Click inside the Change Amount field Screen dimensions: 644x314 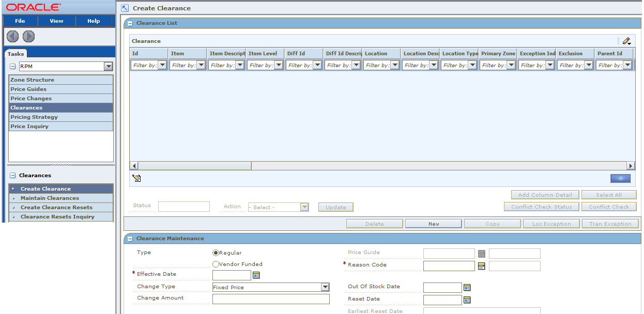271,299
